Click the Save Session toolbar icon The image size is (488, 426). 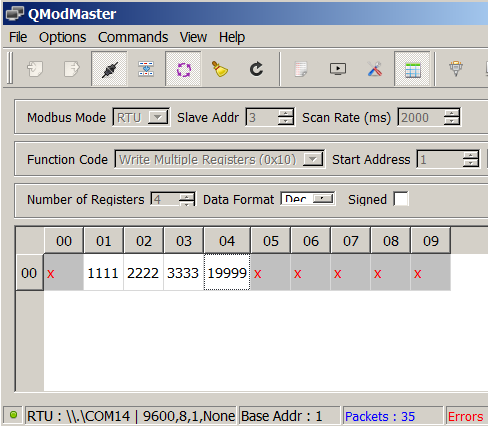click(x=72, y=69)
